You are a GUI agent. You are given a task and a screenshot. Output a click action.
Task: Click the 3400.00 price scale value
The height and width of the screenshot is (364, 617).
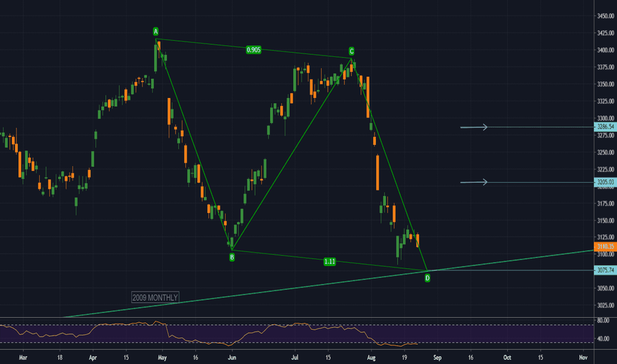606,50
